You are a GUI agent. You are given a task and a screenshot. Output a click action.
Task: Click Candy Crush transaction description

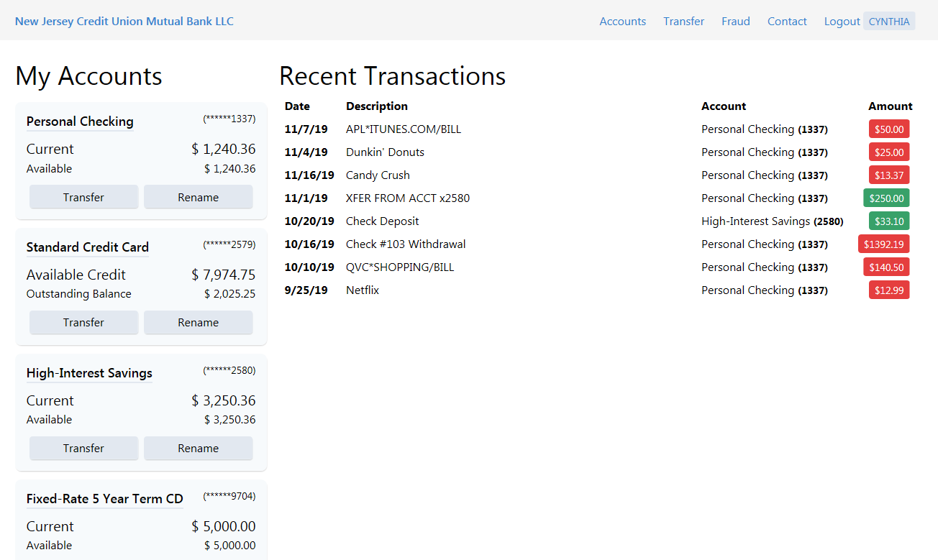pos(378,175)
